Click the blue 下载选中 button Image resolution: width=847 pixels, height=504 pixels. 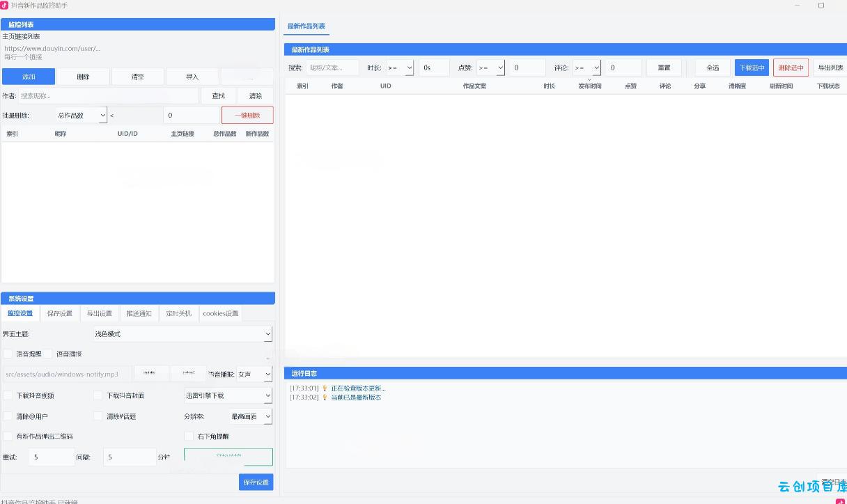pos(752,68)
